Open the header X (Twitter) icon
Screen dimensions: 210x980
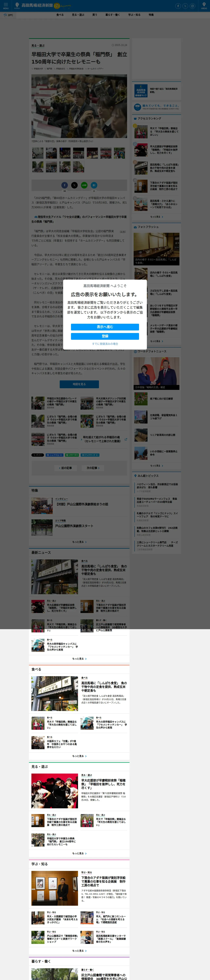[185, 6]
